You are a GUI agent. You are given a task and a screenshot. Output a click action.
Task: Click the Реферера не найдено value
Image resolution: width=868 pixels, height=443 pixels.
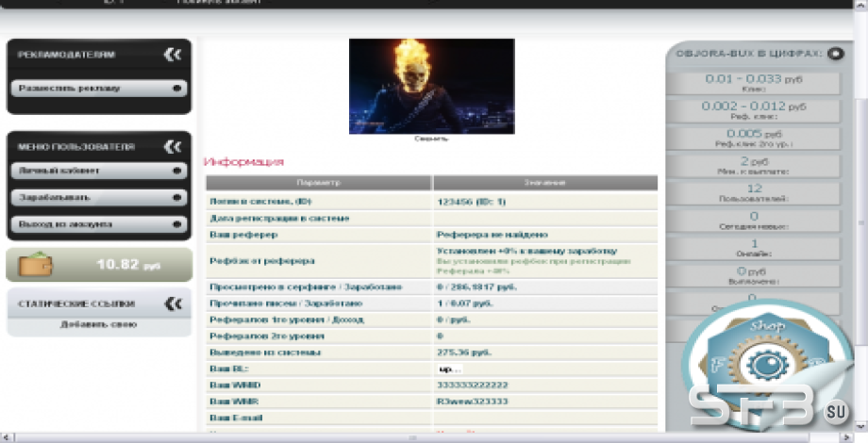click(492, 235)
